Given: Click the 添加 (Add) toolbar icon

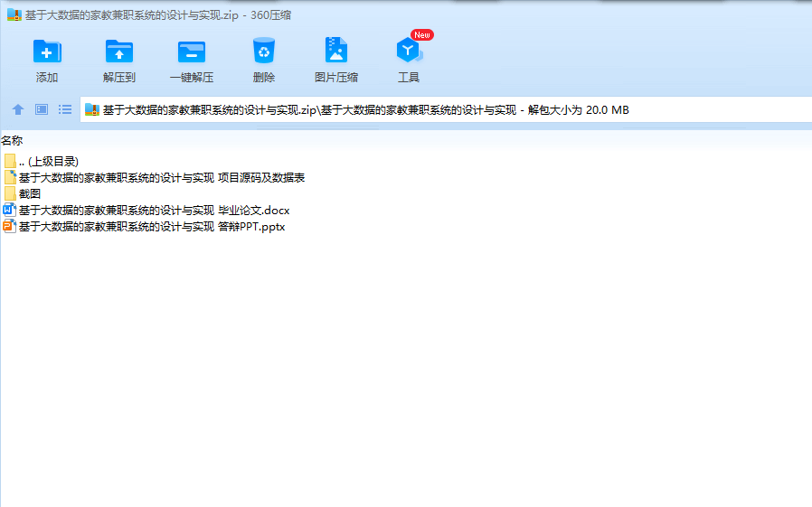Looking at the screenshot, I should (47, 52).
